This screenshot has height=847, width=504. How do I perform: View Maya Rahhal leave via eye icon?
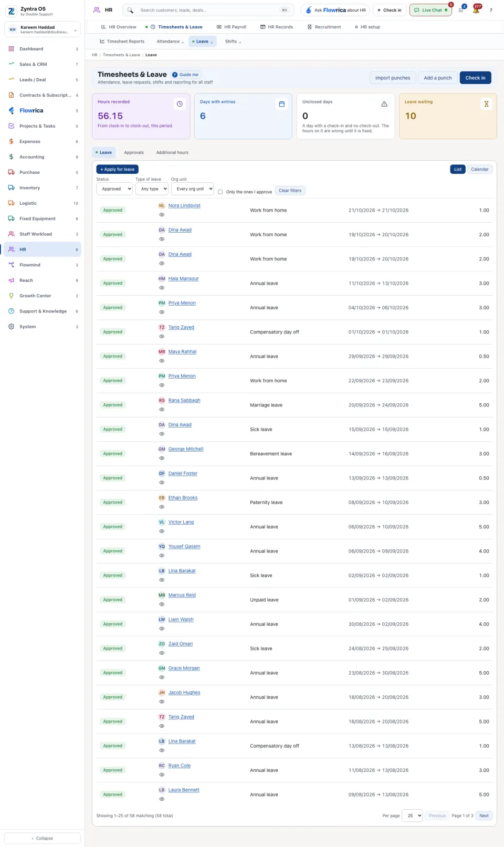click(162, 360)
